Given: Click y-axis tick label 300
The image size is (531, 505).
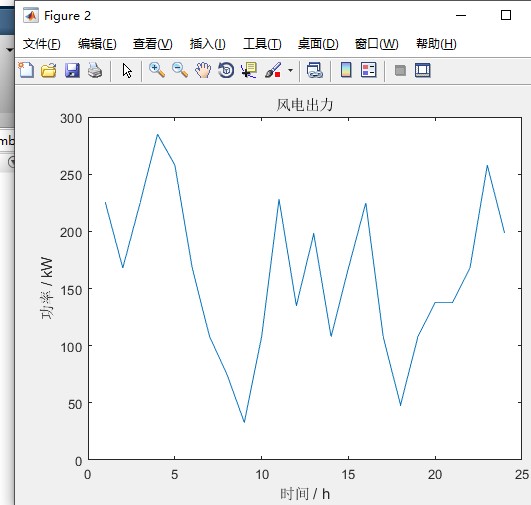Looking at the screenshot, I should tap(71, 119).
